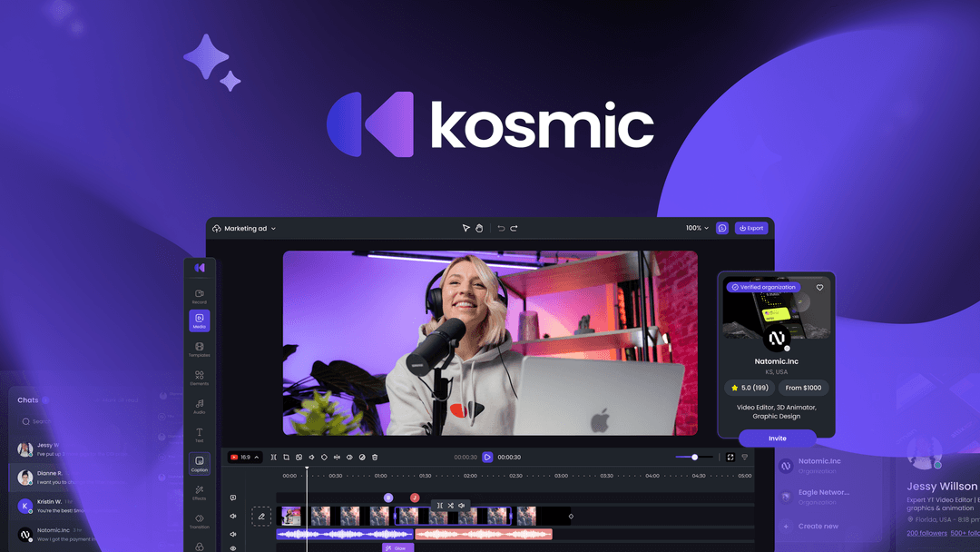Image resolution: width=980 pixels, height=552 pixels.
Task: Click Invite on the Natomic.Inc card
Action: coord(776,439)
